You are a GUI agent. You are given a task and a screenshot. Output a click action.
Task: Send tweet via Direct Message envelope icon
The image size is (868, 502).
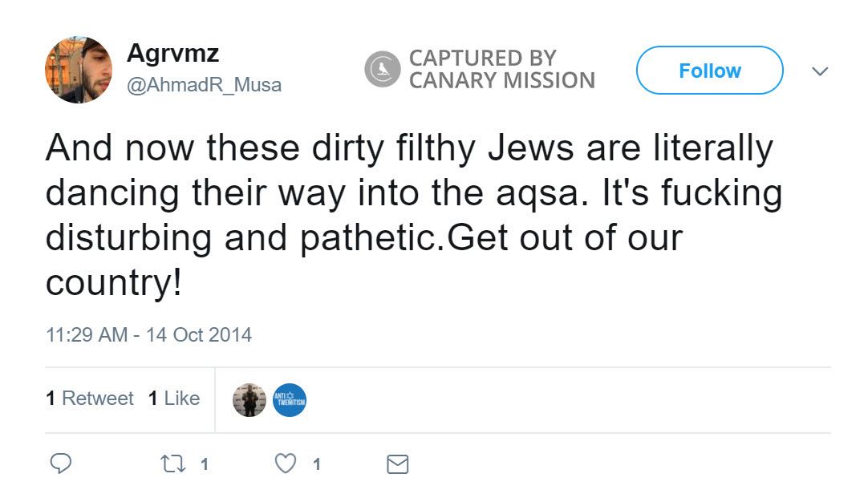pos(398,464)
